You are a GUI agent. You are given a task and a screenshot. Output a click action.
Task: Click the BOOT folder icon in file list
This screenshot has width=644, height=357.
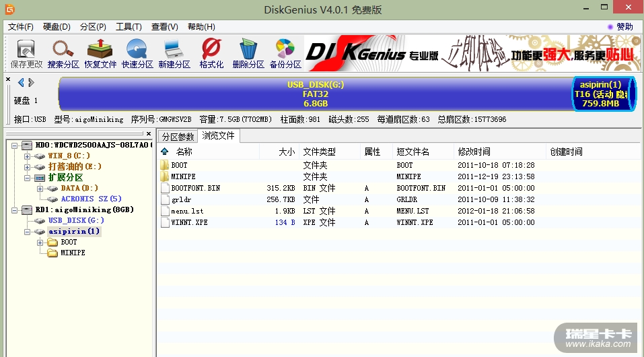[165, 165]
